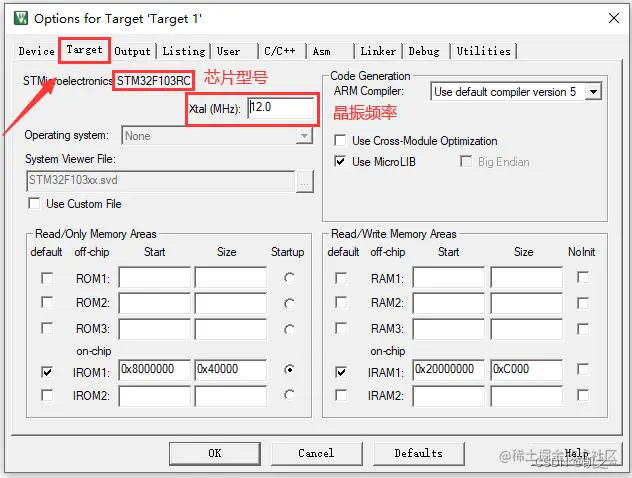Edit the IRAM1 Size value 0xC000

(526, 370)
